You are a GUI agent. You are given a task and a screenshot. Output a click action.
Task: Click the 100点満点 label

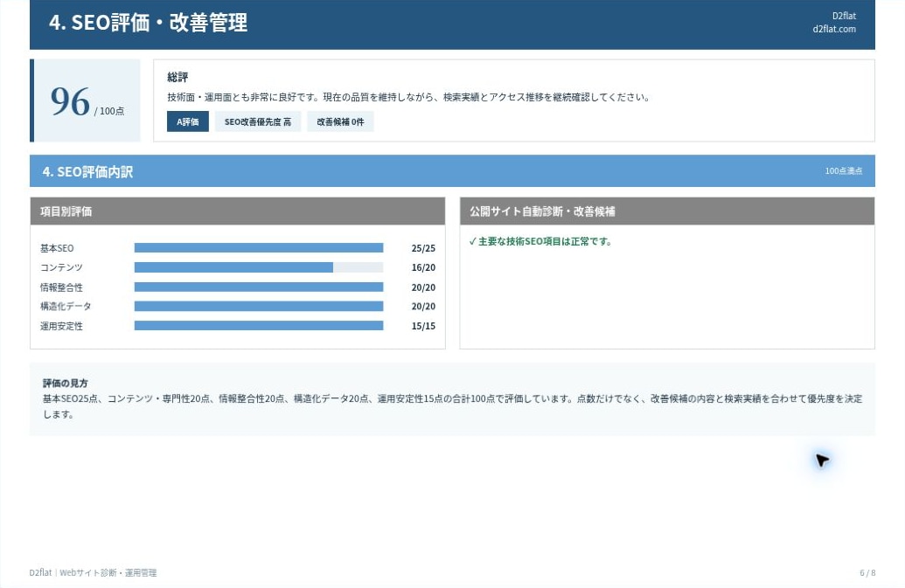[843, 170]
